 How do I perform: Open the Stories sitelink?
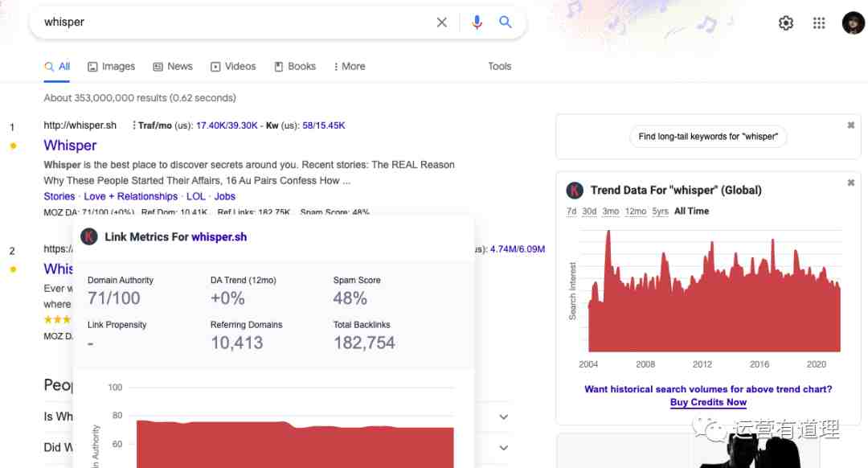59,197
